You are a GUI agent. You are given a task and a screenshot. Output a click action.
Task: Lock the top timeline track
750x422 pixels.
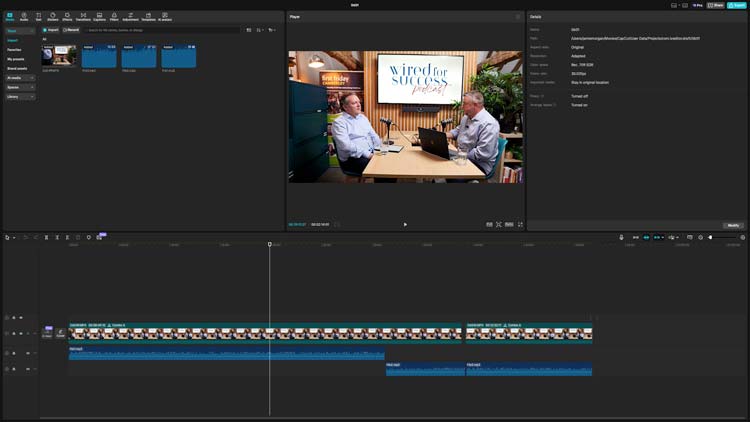pos(14,318)
